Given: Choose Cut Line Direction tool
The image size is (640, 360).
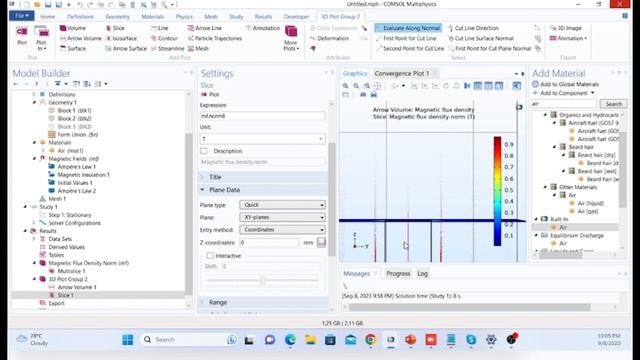Looking at the screenshot, I should 473,28.
